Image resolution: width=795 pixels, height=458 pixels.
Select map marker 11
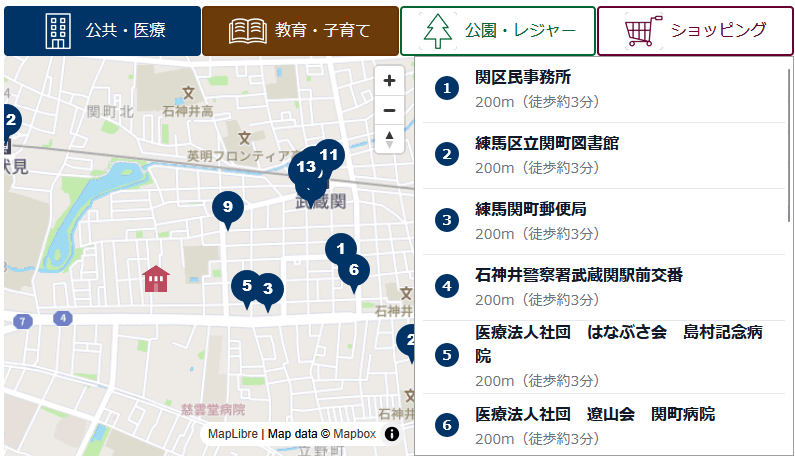click(329, 155)
